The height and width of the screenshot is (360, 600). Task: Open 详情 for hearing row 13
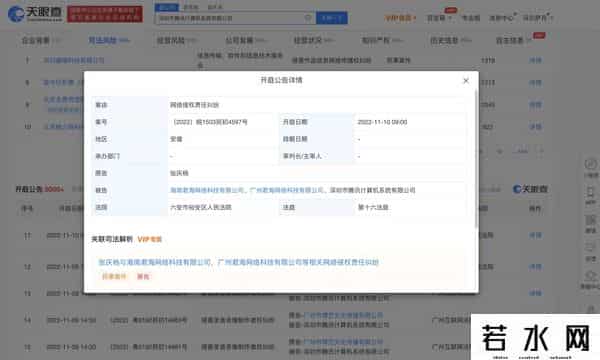(535, 293)
